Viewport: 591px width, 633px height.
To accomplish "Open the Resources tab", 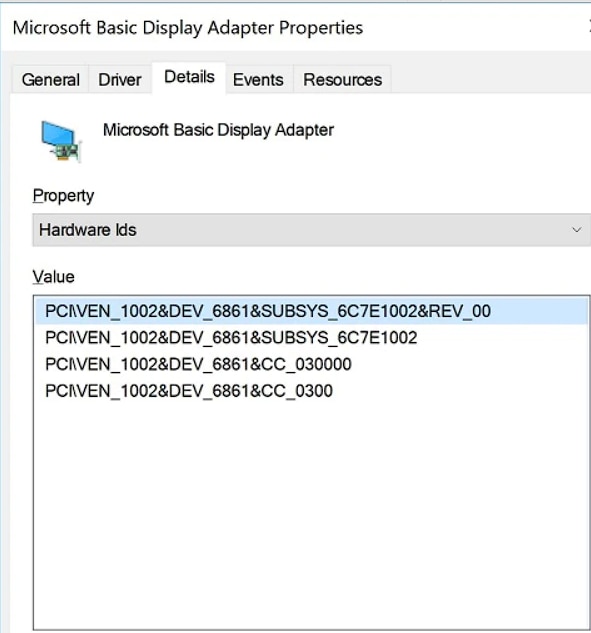I will (x=342, y=80).
